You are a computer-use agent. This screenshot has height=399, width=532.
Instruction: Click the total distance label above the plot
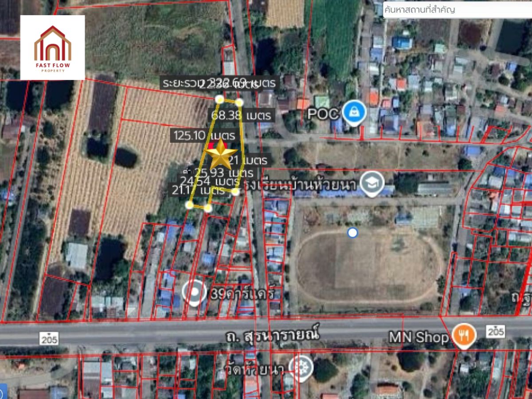point(219,83)
